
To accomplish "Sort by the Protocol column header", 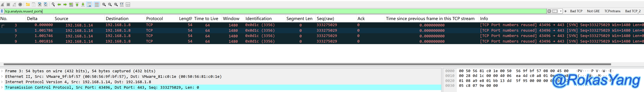I will (x=154, y=19).
